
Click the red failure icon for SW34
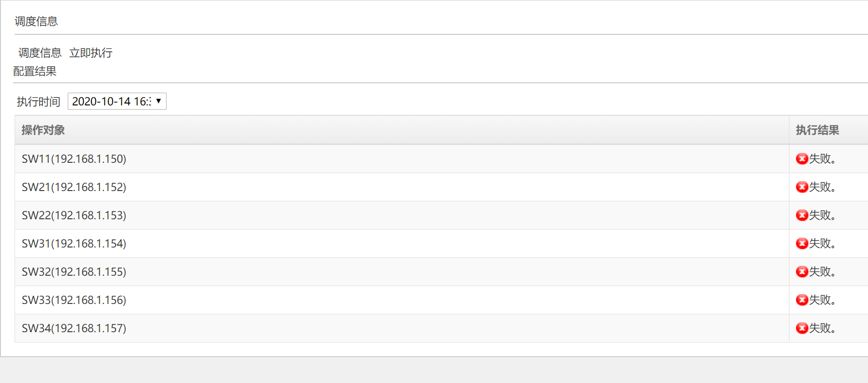802,328
